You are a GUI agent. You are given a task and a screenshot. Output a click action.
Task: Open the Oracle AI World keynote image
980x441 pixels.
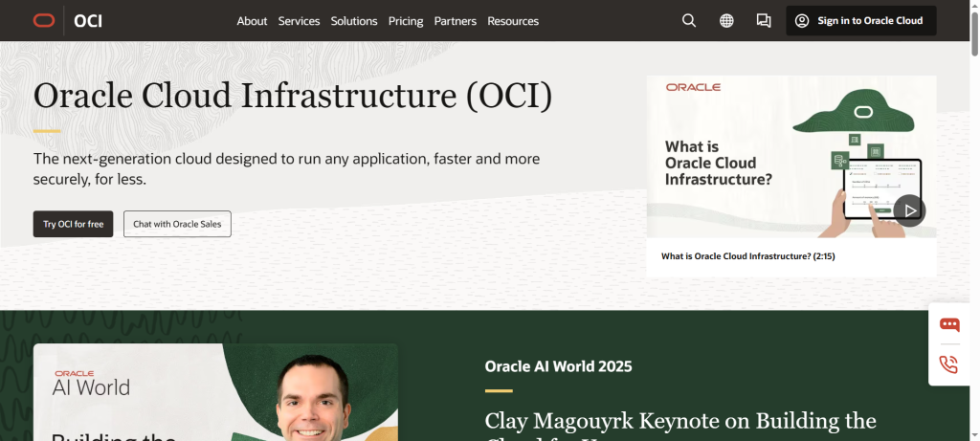[215, 392]
